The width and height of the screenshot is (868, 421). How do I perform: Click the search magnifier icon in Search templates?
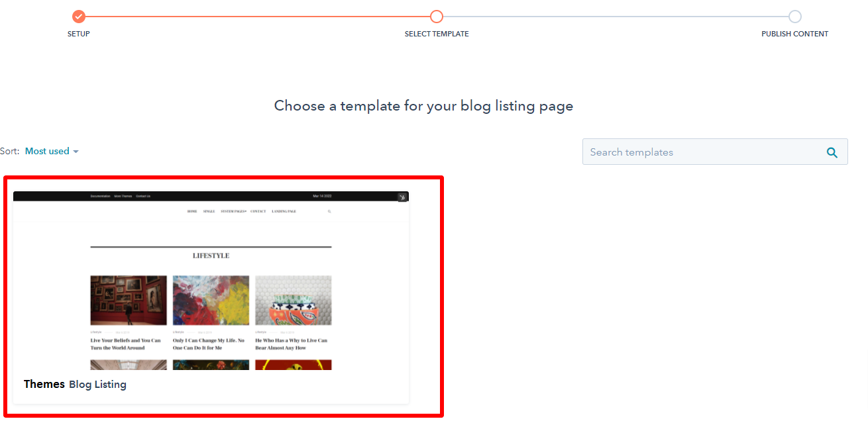[832, 152]
